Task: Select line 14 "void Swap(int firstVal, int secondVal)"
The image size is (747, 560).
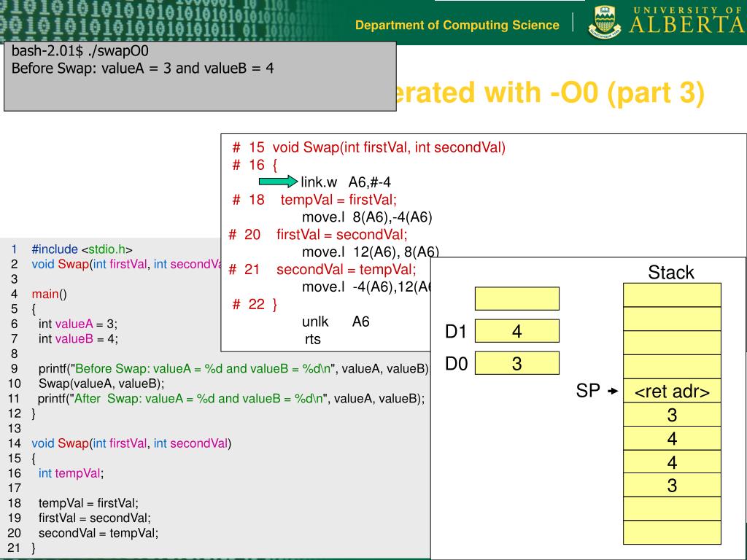Action: [131, 443]
